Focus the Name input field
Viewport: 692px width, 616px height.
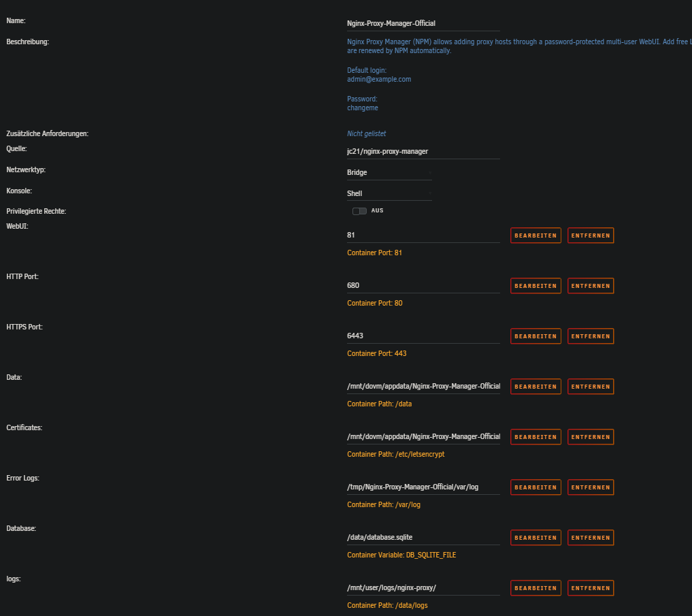click(x=423, y=23)
